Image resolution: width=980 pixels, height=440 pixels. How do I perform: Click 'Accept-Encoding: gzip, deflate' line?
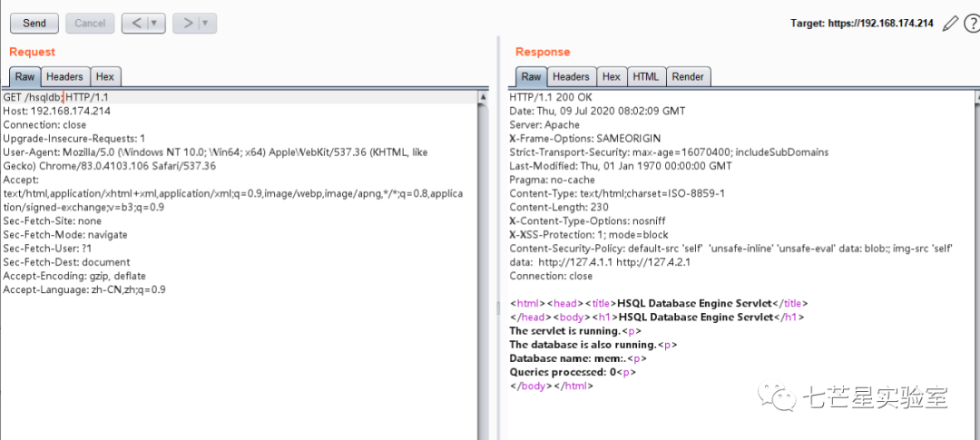coord(74,277)
